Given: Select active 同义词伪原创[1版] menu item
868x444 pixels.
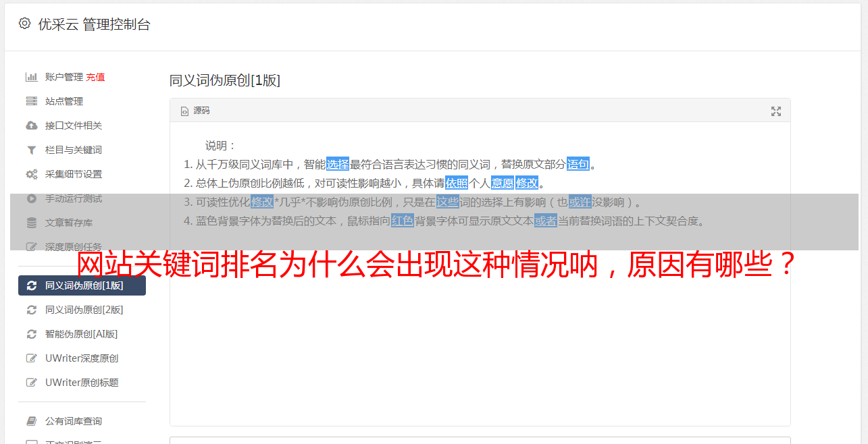Looking at the screenshot, I should [82, 285].
